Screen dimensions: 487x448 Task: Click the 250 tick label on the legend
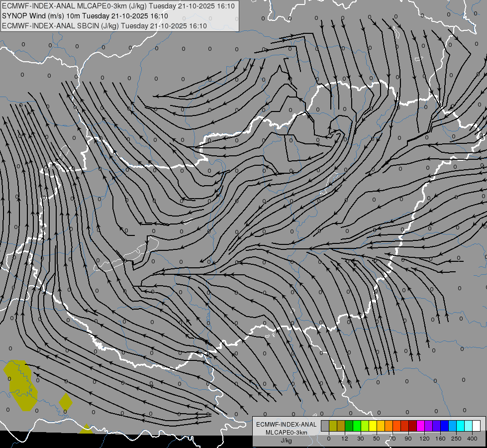[x=456, y=439]
